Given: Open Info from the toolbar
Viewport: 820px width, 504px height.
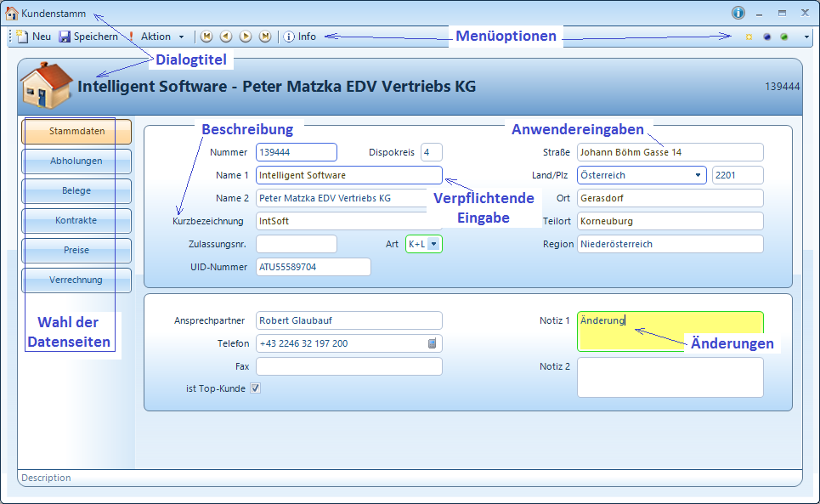Looking at the screenshot, I should [x=300, y=36].
